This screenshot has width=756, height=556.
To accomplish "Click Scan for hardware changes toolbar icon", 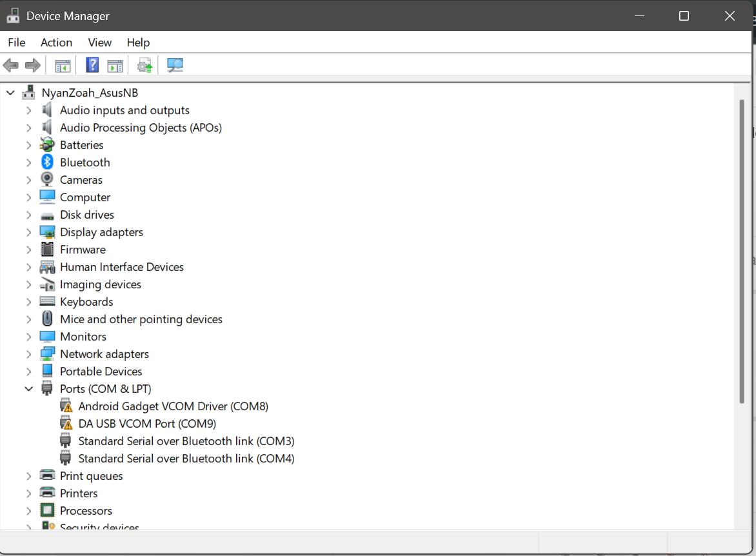I will pos(175,65).
